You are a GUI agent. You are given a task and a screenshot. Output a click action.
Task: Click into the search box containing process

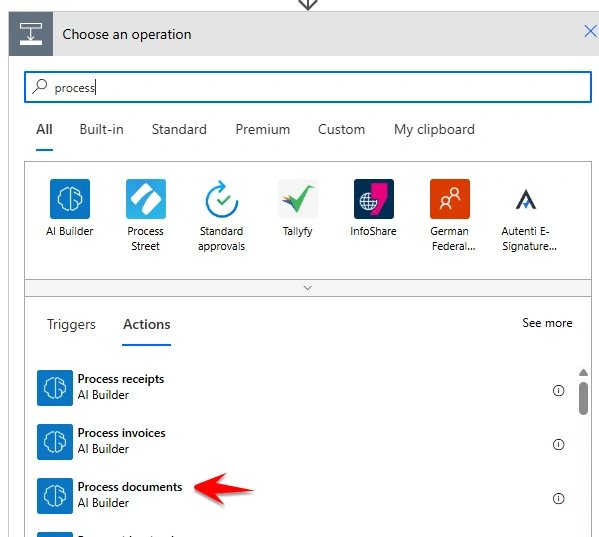click(308, 87)
